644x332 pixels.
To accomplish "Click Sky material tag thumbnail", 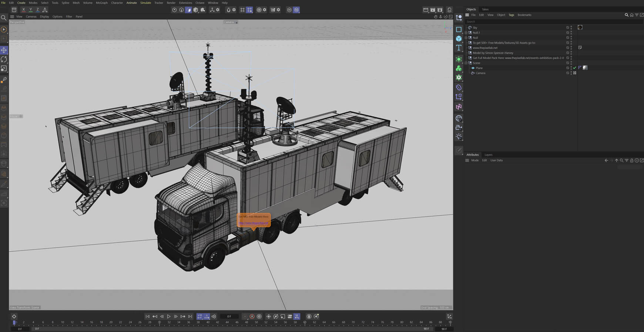I will [580, 27].
